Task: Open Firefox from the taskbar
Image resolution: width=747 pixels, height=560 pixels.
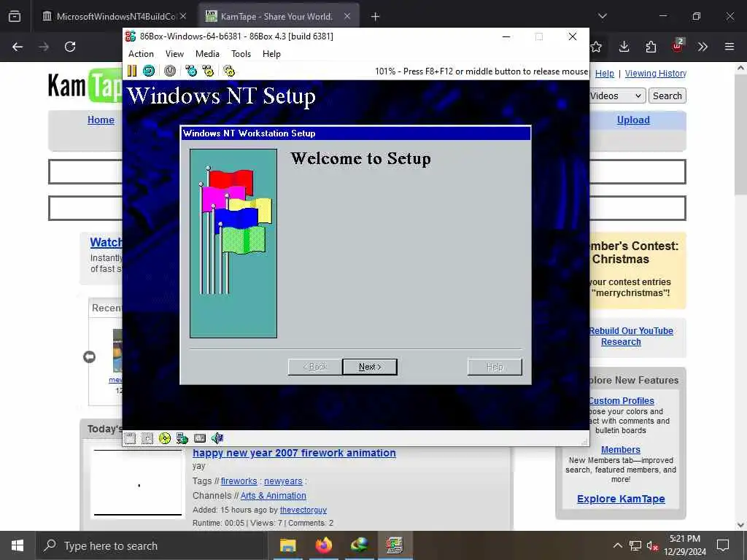Action: 323,545
